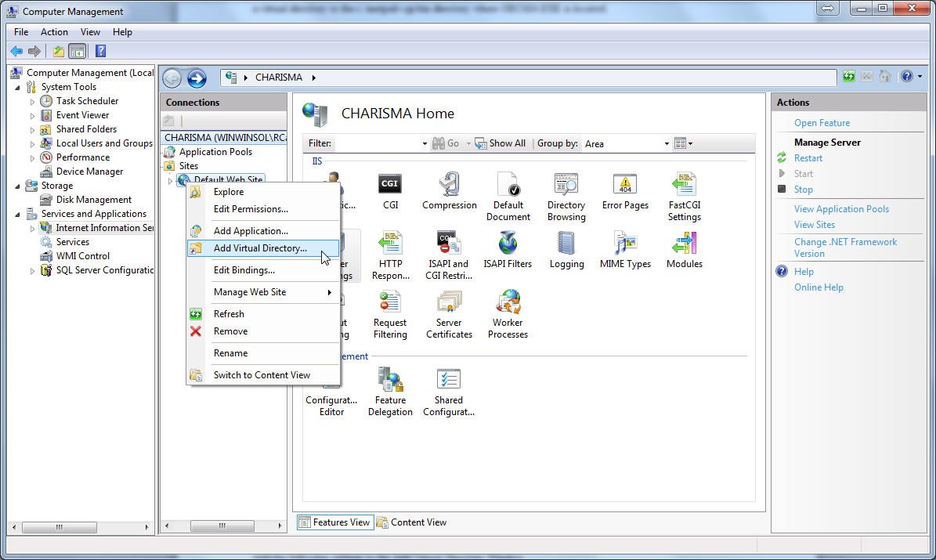The width and height of the screenshot is (936, 560).
Task: Choose Switch to Content View menu entry
Action: coord(262,375)
